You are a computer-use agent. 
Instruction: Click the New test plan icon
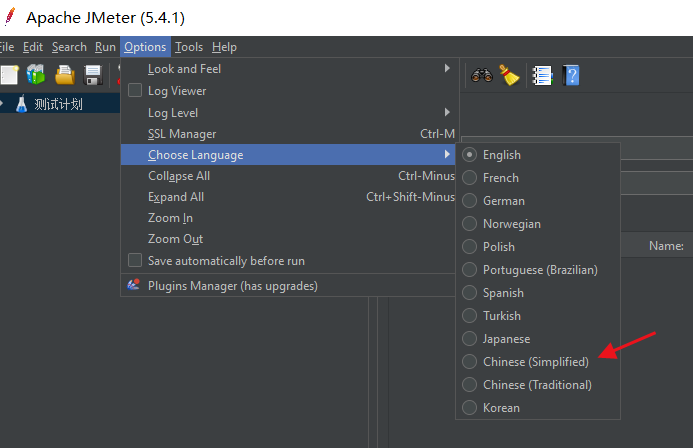coord(9,75)
